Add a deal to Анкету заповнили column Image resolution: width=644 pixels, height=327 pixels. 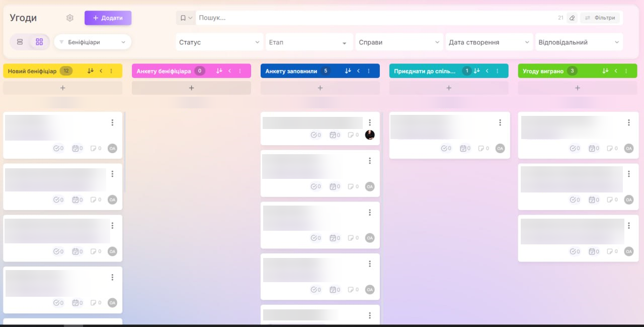[320, 88]
